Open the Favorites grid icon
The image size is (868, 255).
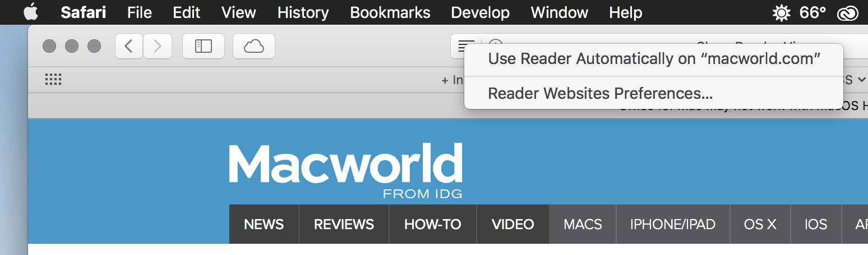[x=53, y=80]
